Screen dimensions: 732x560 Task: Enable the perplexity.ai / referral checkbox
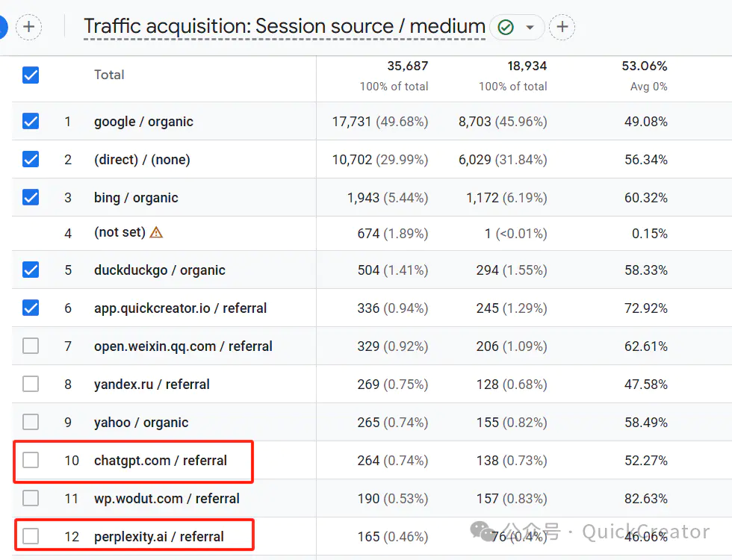[31, 536]
